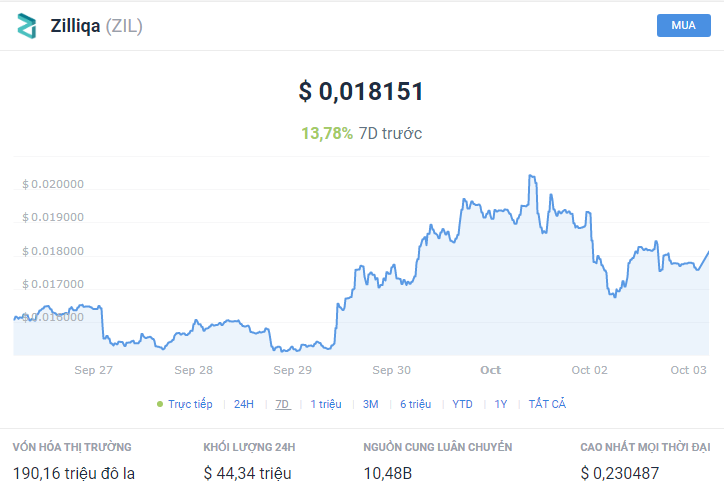Select TẤT CẢ all-time range
This screenshot has width=724, height=493.
pyautogui.click(x=547, y=404)
